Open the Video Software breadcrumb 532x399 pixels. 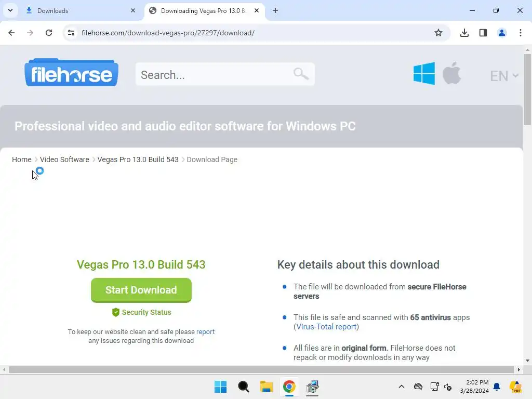tap(64, 159)
